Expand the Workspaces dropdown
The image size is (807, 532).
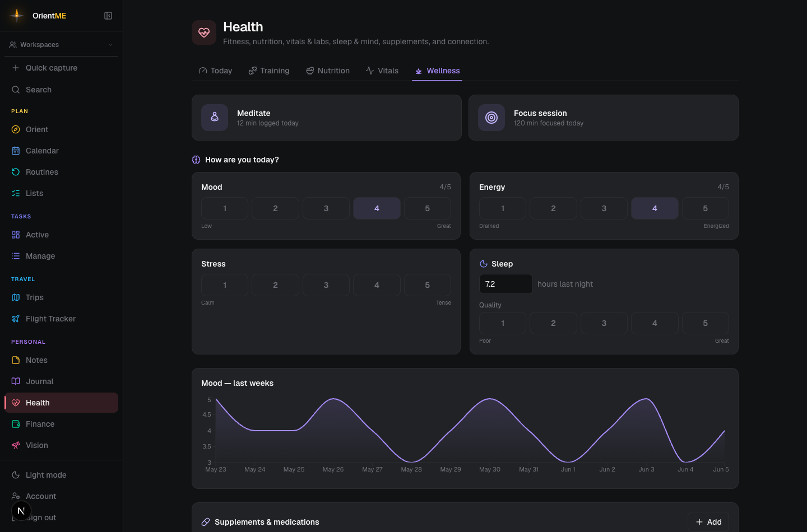pos(61,45)
